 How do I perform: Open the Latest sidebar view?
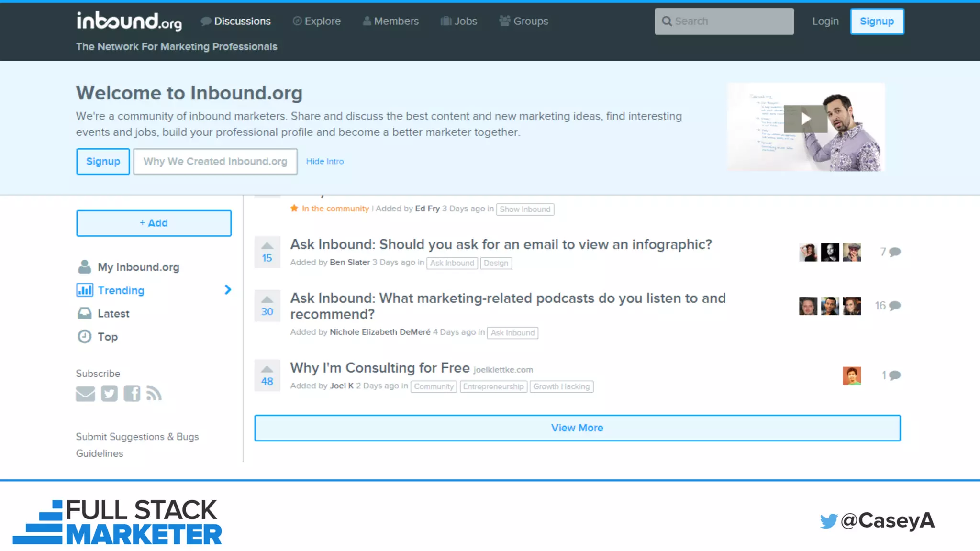pos(113,314)
